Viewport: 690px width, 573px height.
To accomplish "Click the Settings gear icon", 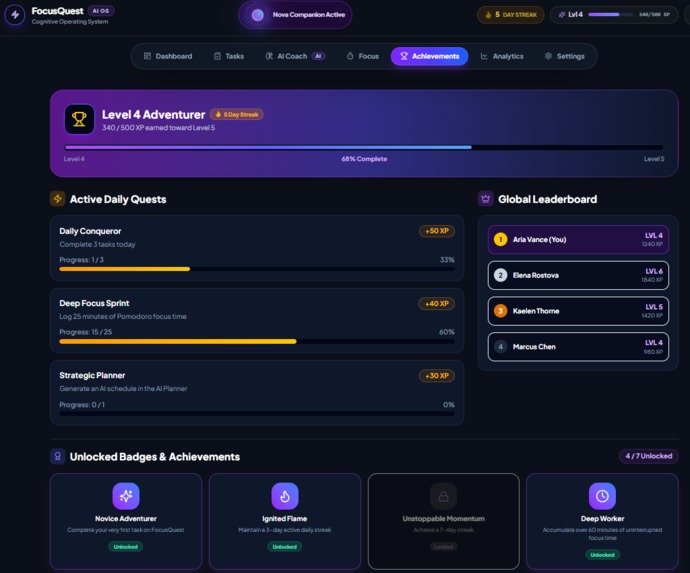I will pyautogui.click(x=548, y=56).
